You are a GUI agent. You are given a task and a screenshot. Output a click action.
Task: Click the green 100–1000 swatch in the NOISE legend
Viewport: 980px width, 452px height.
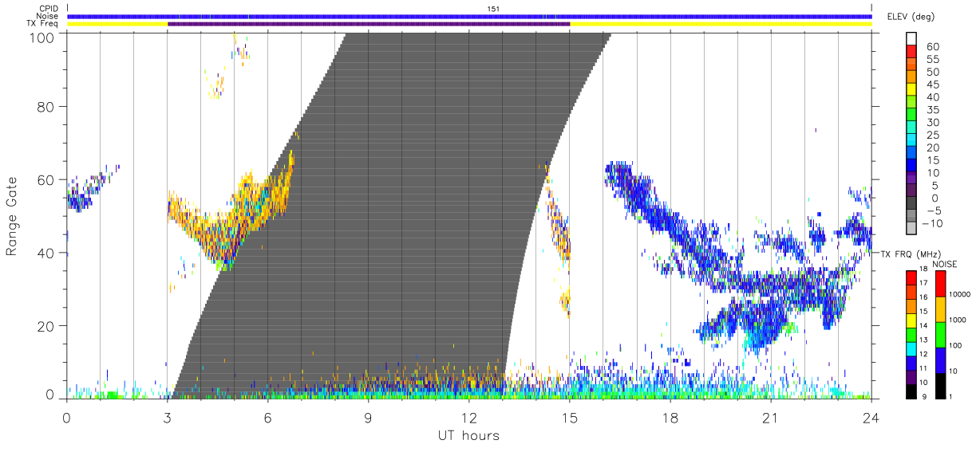pos(939,334)
